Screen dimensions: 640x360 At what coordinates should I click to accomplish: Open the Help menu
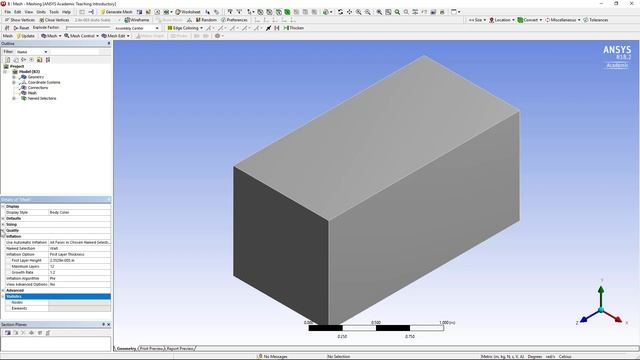click(66, 12)
